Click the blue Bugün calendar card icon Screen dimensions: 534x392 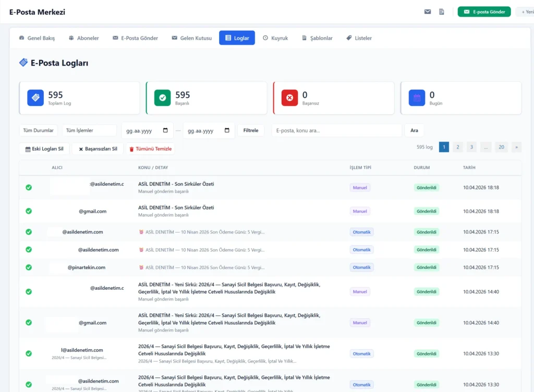tap(417, 98)
